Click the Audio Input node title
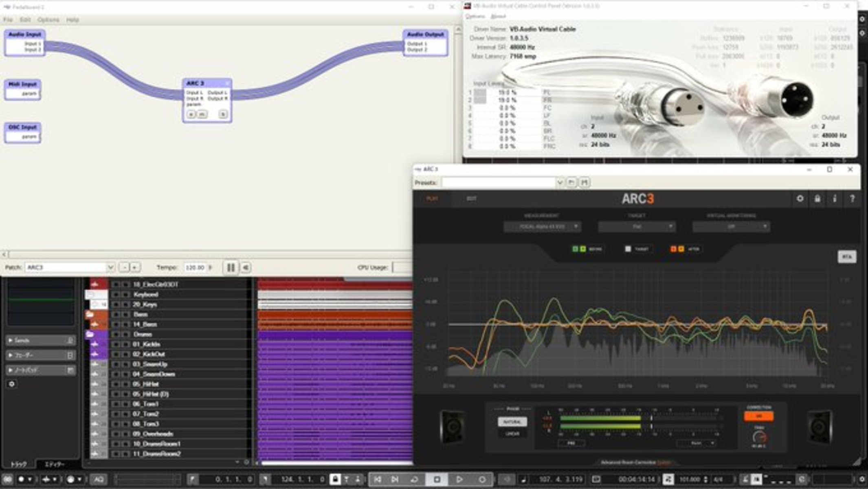The height and width of the screenshot is (489, 868). click(x=25, y=34)
